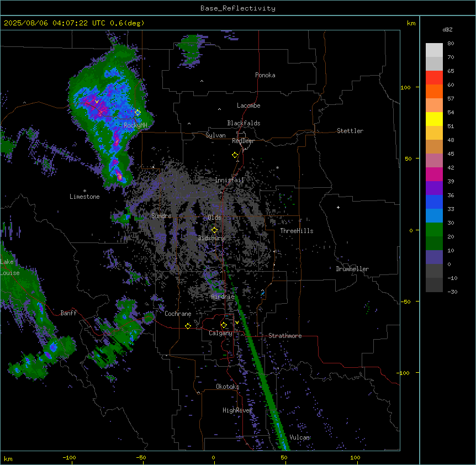Click the Ponoka city label
Viewport: 476px width, 465px height.
click(x=265, y=75)
